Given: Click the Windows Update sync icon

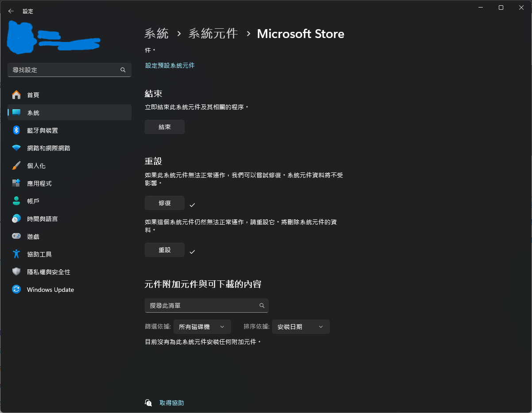Looking at the screenshot, I should [x=16, y=289].
